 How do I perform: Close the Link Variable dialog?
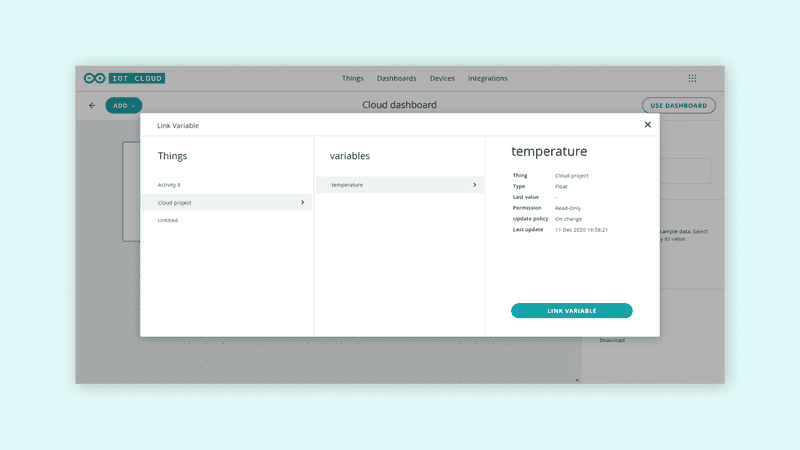pos(647,124)
